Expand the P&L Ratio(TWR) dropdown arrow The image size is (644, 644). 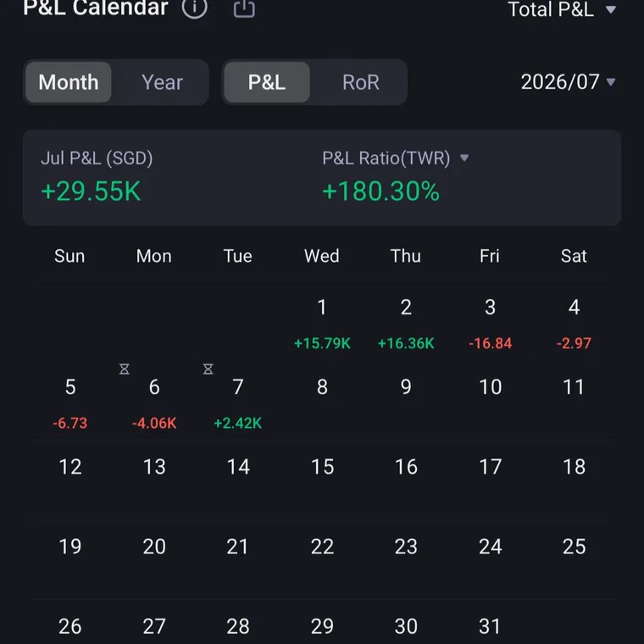[x=464, y=158]
